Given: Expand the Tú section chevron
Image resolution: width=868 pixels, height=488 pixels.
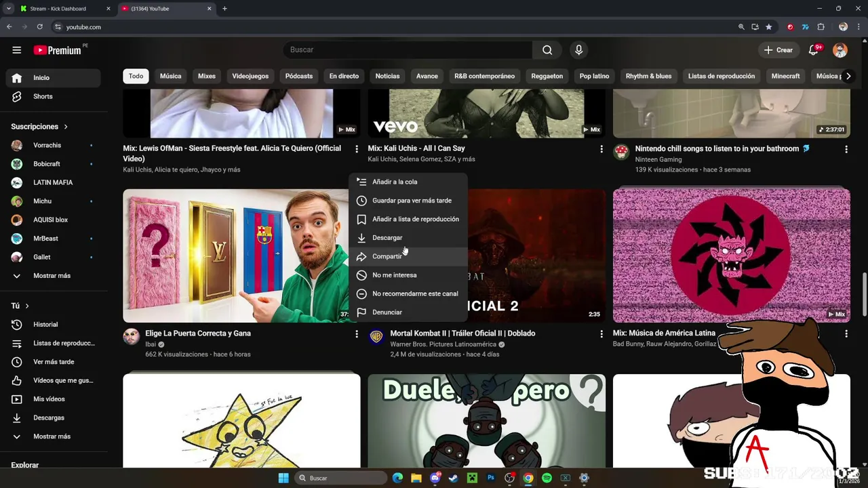Looking at the screenshot, I should (x=27, y=306).
